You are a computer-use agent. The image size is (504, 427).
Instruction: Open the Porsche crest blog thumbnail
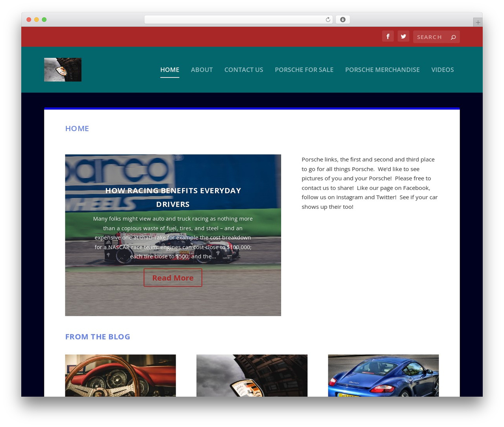pos(252,375)
